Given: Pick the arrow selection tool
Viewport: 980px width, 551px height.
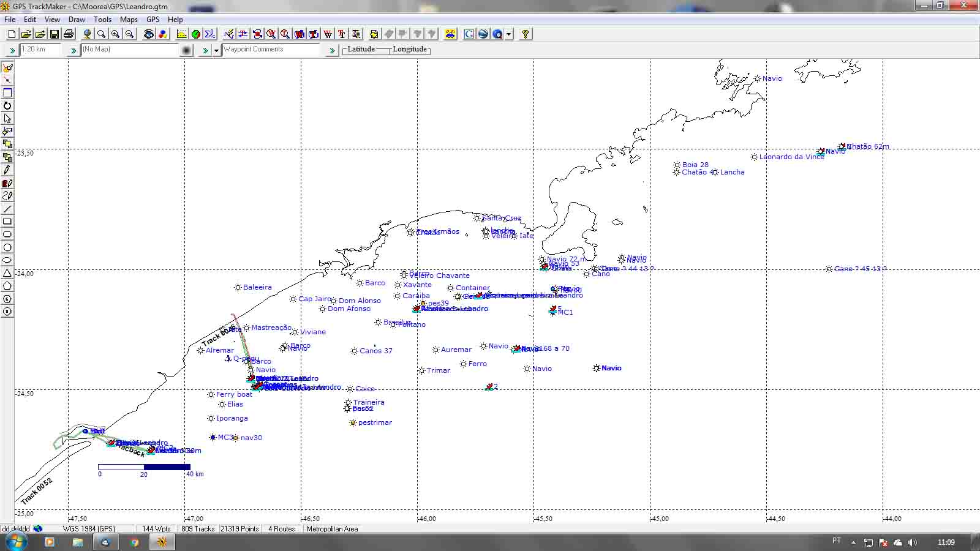Looking at the screenshot, I should 7,119.
